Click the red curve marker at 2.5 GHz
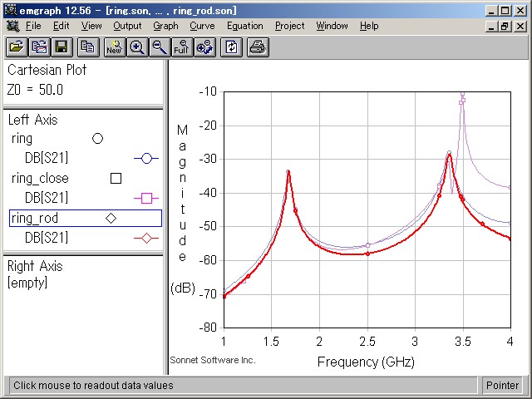The width and height of the screenshot is (532, 399). click(367, 254)
